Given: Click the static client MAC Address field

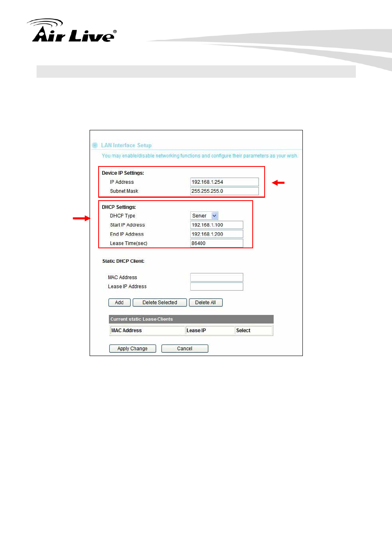Looking at the screenshot, I should (x=217, y=277).
